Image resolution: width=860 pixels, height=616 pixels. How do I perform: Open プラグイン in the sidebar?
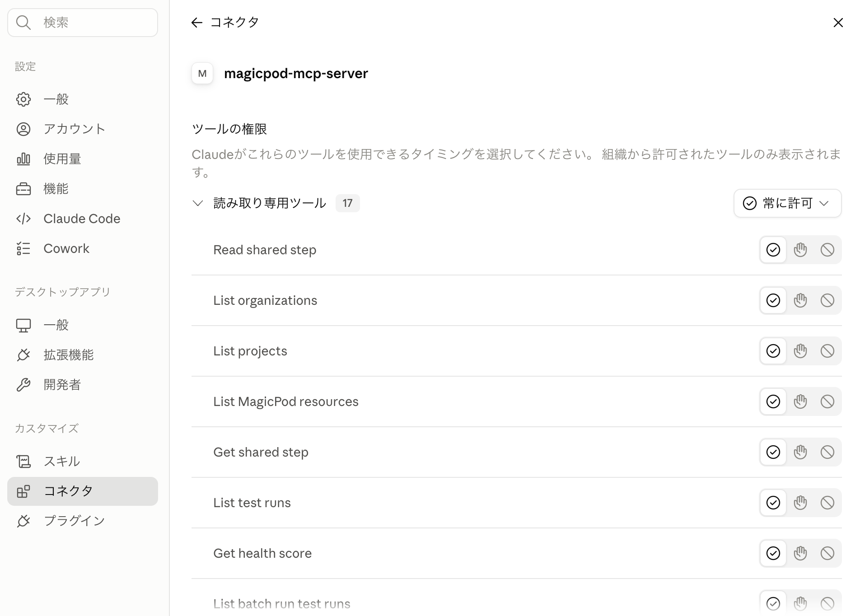[83, 521]
